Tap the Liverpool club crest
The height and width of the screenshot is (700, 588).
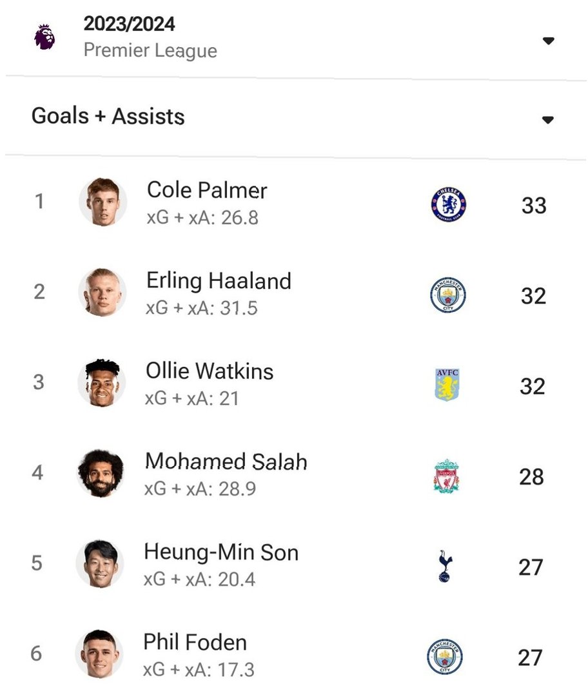446,476
